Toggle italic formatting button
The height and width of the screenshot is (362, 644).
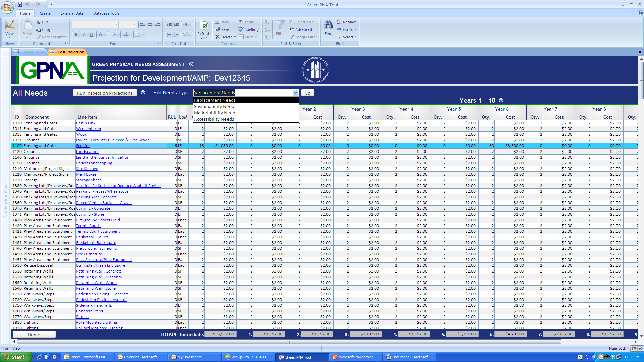tap(84, 35)
